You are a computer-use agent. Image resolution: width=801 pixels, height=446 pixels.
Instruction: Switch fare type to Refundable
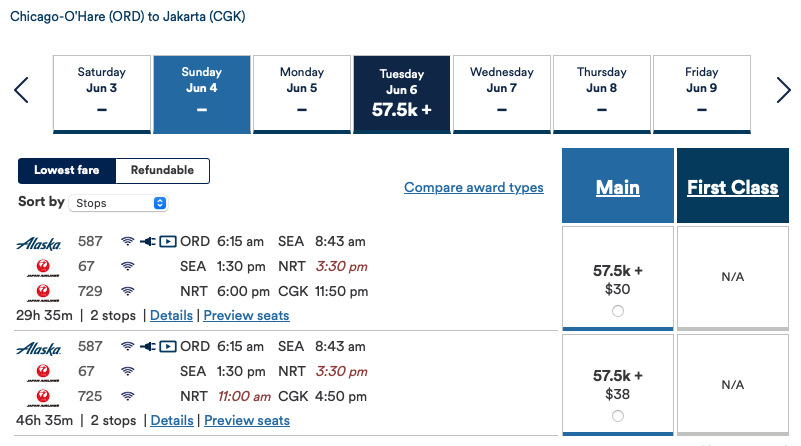[x=162, y=170]
